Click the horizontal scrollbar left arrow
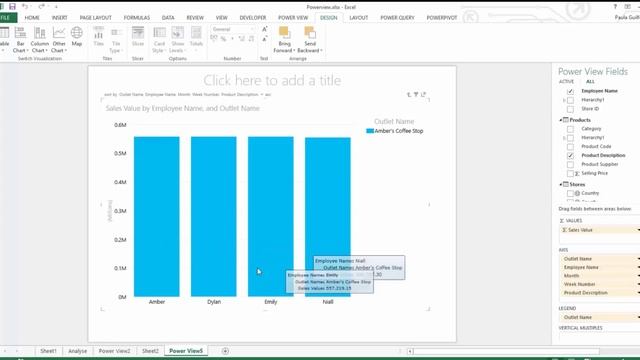This screenshot has width=640, height=360. [x=410, y=351]
